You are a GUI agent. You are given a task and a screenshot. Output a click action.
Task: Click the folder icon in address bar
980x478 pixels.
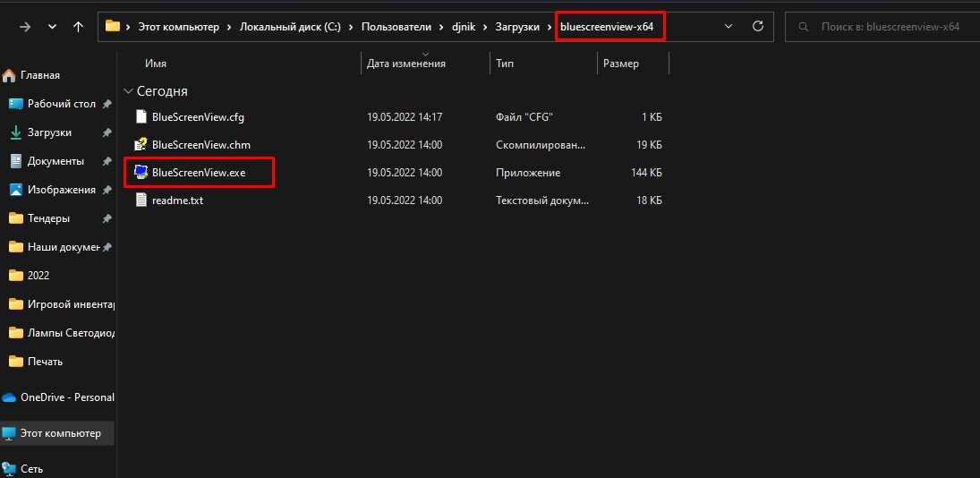[x=113, y=26]
